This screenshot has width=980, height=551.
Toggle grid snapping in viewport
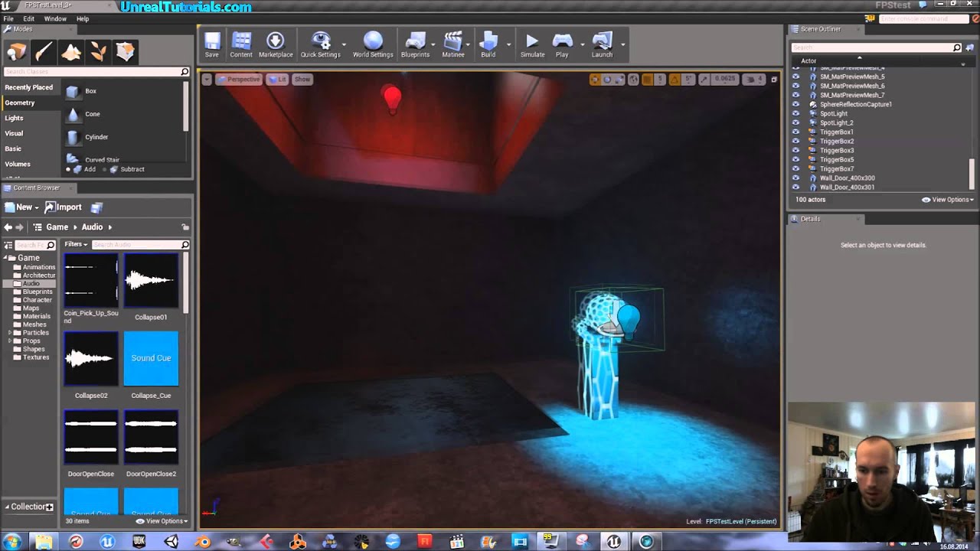coord(647,80)
